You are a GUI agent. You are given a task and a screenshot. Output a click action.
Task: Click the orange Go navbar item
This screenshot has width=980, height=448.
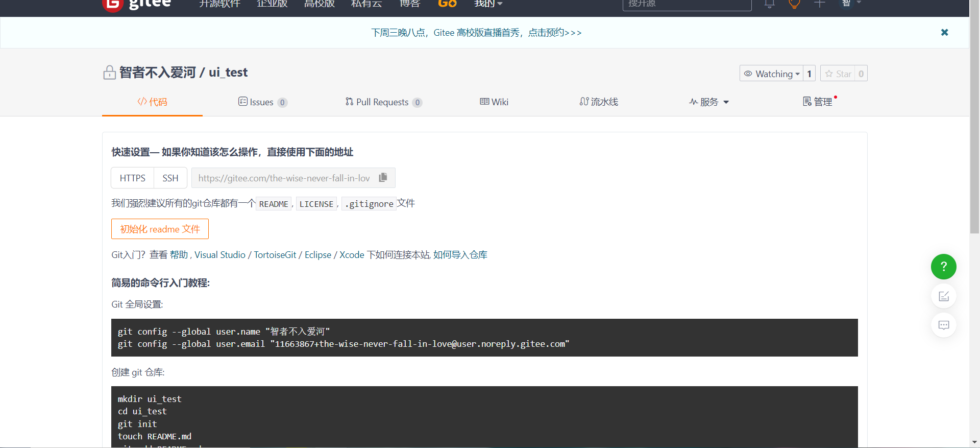(447, 4)
